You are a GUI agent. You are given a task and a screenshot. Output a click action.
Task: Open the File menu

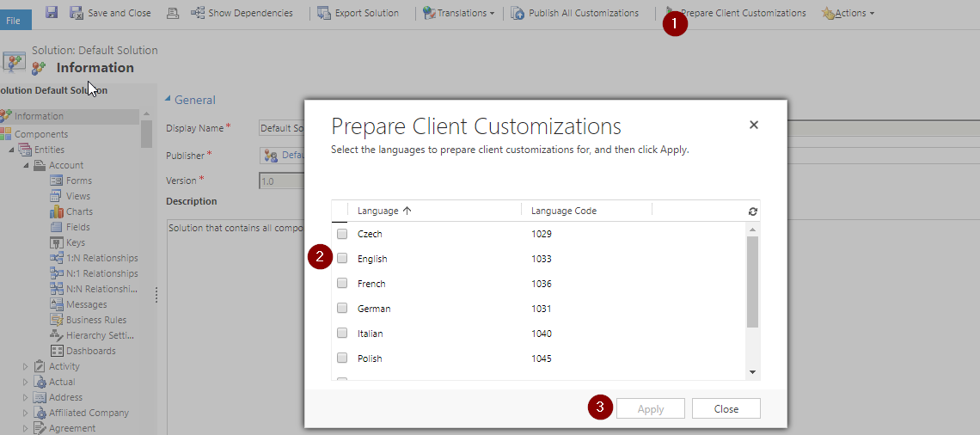click(14, 20)
